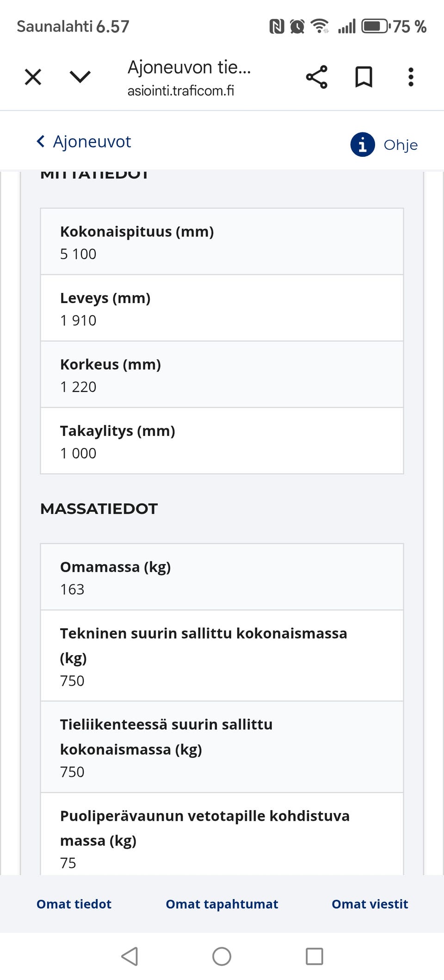Screen dimensions: 444x980
Task: Tap the share icon
Action: pos(317,77)
